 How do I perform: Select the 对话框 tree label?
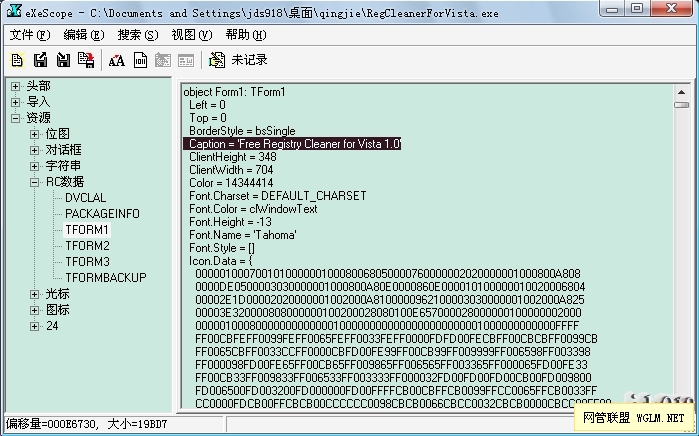[x=63, y=150]
